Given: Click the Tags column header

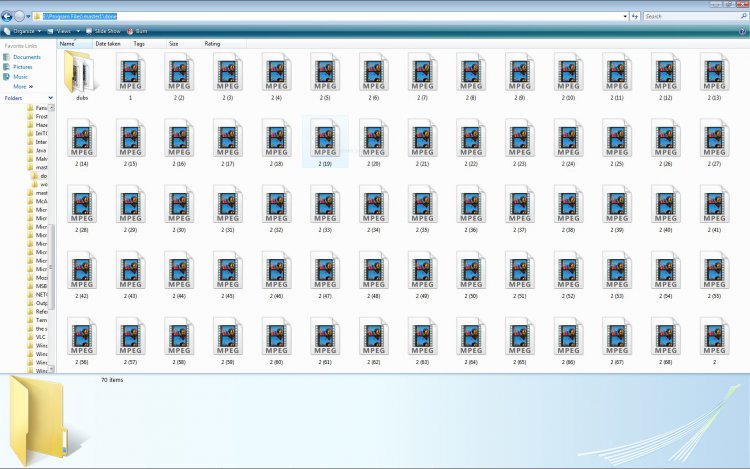Looking at the screenshot, I should click(x=148, y=44).
